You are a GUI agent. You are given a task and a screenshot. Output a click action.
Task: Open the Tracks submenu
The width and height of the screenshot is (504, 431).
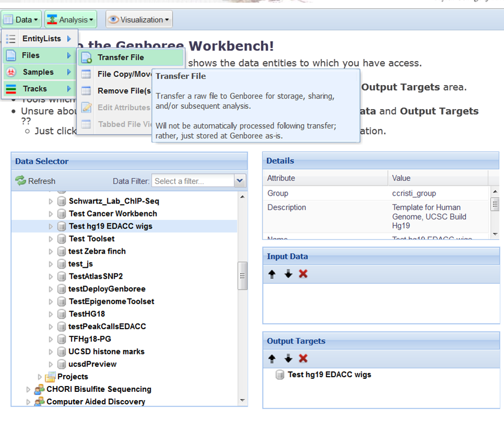tap(35, 89)
